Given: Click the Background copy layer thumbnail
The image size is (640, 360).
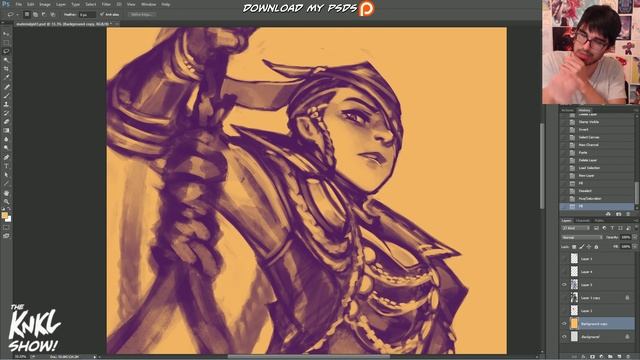Looking at the screenshot, I should [574, 324].
